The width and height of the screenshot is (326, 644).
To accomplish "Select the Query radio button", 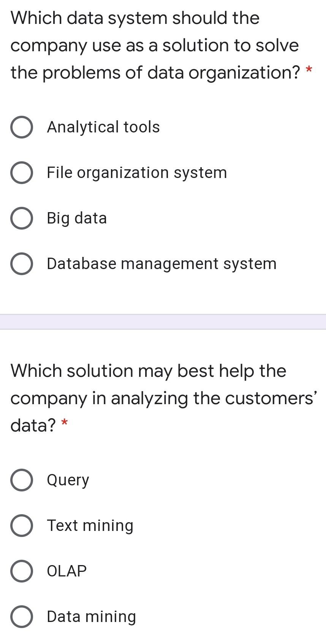I will tap(21, 480).
